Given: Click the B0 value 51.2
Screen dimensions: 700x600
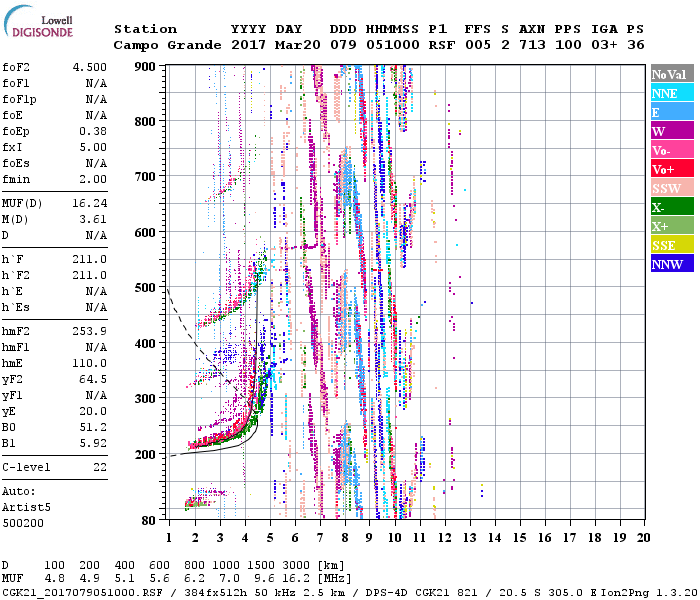Looking at the screenshot, I should pyautogui.click(x=93, y=427).
